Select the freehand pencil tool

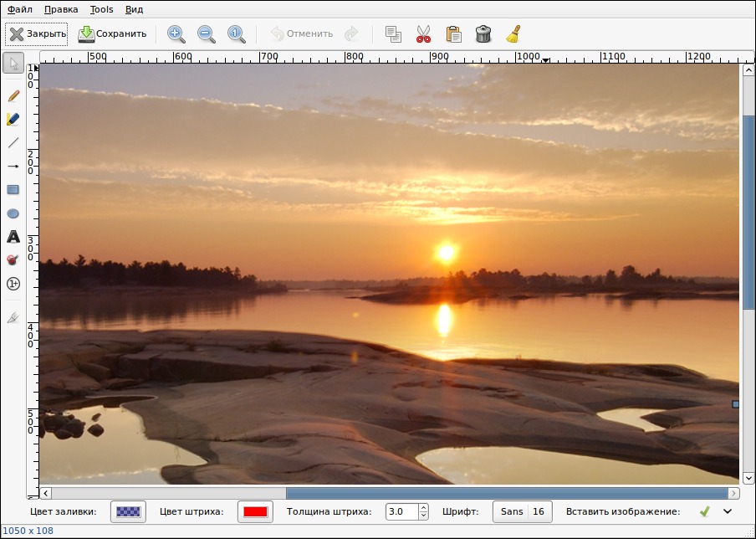tap(13, 95)
